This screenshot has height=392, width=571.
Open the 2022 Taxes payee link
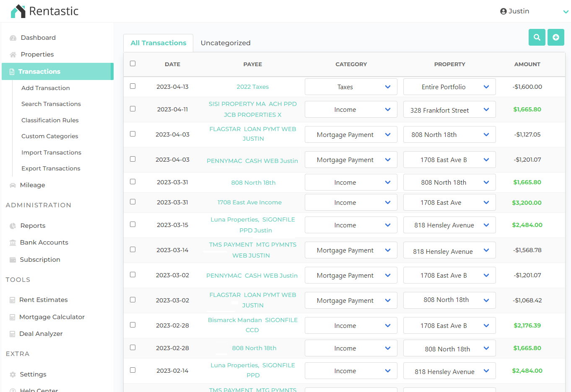pos(252,87)
